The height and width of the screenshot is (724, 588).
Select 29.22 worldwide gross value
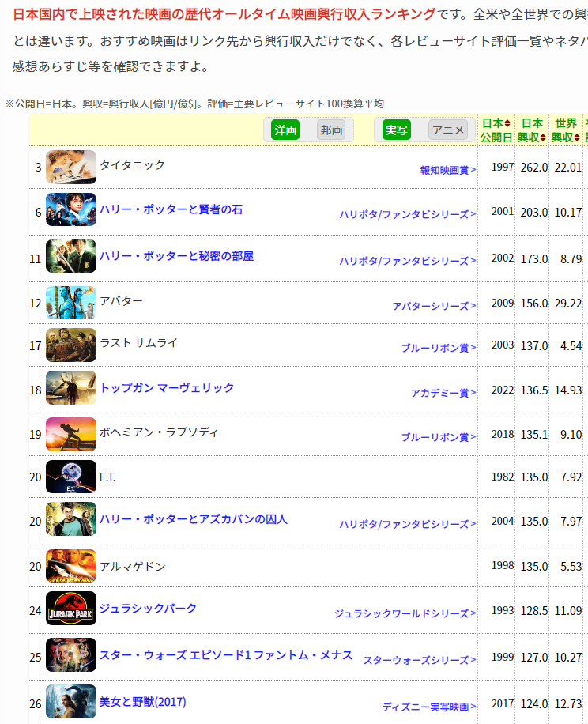pos(568,304)
